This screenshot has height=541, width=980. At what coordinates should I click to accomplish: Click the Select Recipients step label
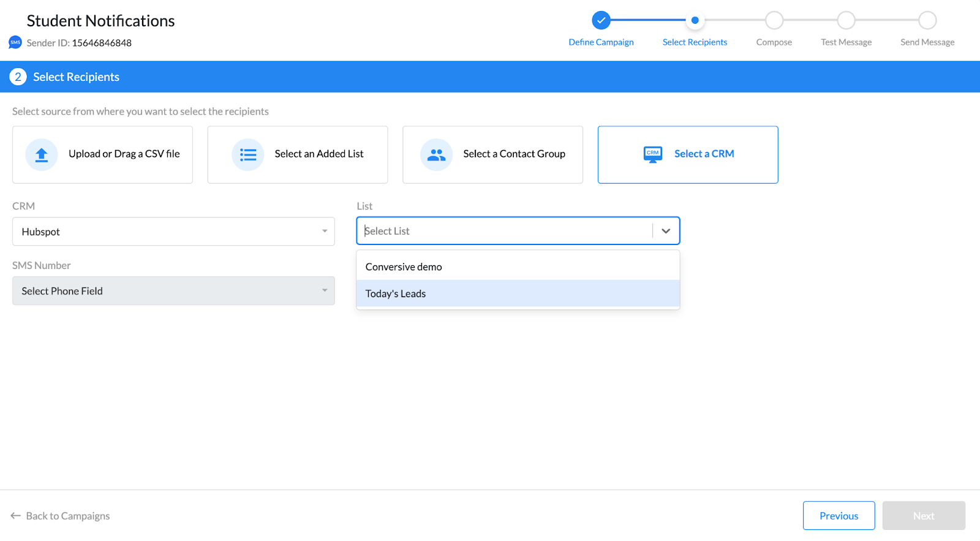coord(695,42)
